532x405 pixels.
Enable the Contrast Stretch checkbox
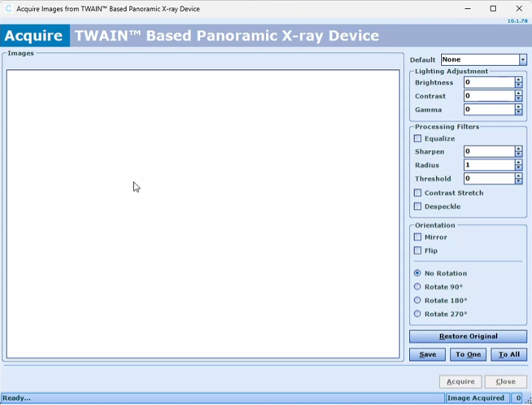point(417,193)
